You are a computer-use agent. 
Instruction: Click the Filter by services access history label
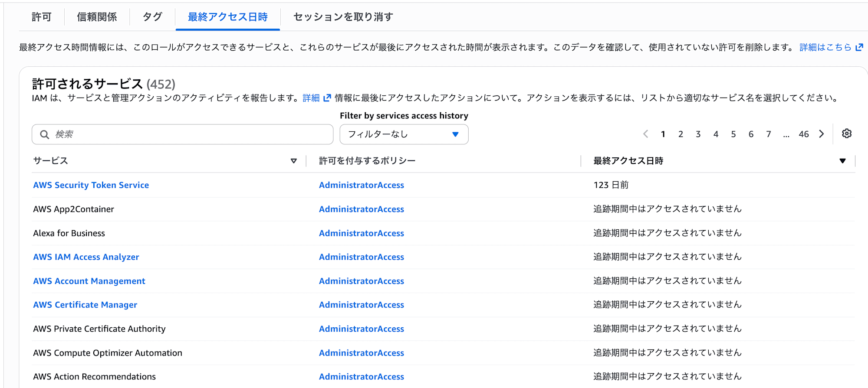pos(404,116)
